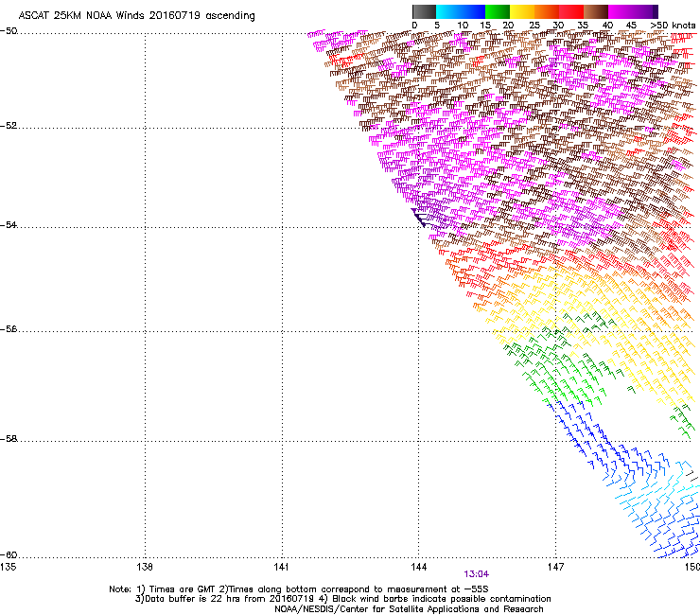Click the -54 latitude axis label

tap(9, 224)
